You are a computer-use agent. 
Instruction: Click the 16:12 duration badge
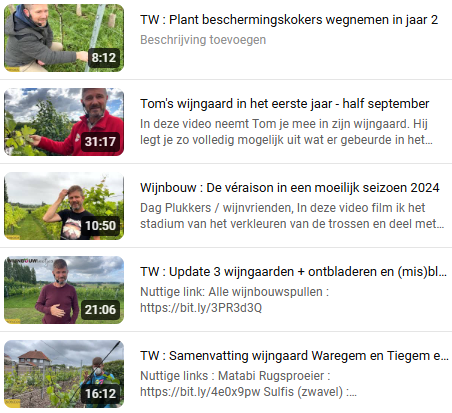(100, 394)
